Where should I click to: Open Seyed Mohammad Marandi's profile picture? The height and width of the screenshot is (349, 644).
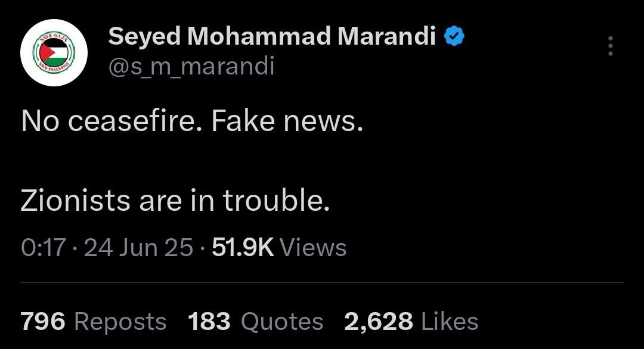(54, 53)
